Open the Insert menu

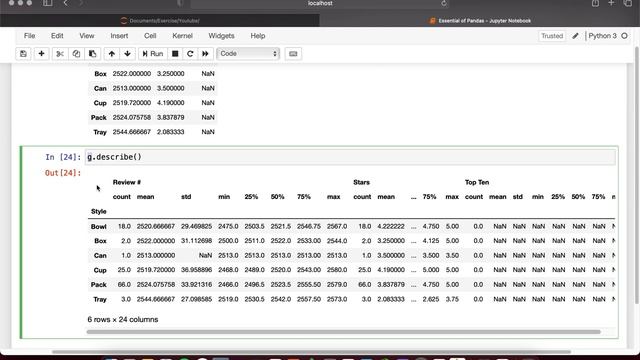click(119, 36)
